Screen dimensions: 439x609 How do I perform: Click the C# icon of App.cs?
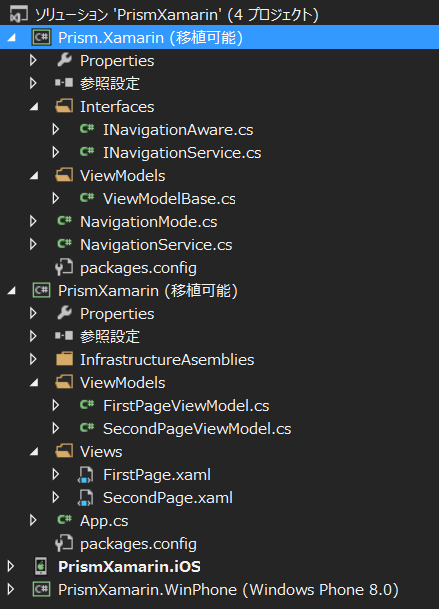(64, 519)
